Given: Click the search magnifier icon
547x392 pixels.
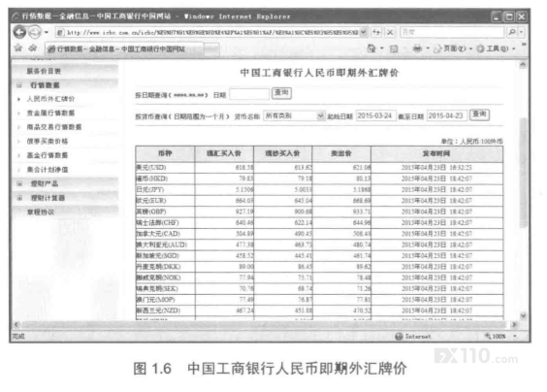Looking at the screenshot, I should pyautogui.click(x=512, y=32).
